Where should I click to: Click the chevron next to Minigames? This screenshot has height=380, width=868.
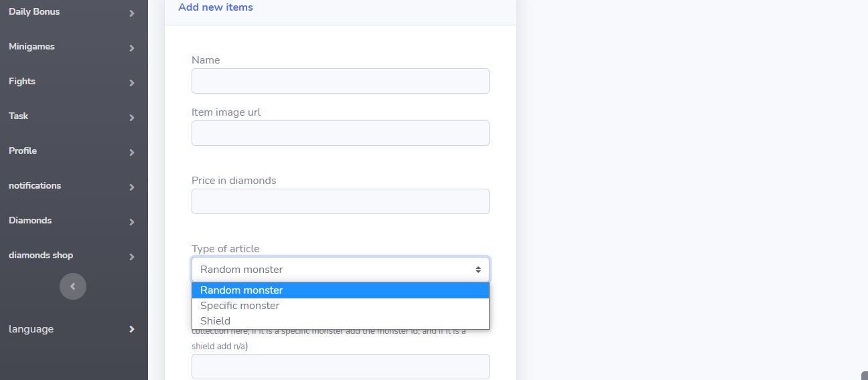coord(132,48)
